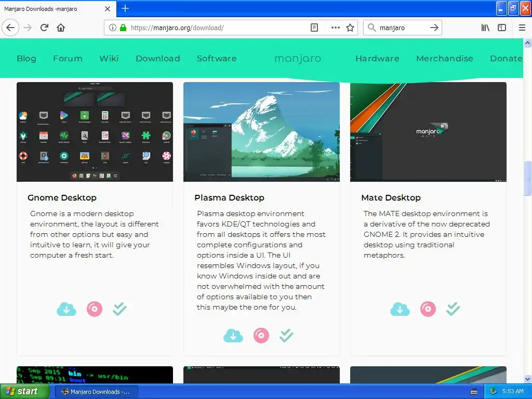Viewport: 532px width, 399px height.
Task: Open the Gnome Desktop screenshot thumbnail
Action: [x=95, y=131]
